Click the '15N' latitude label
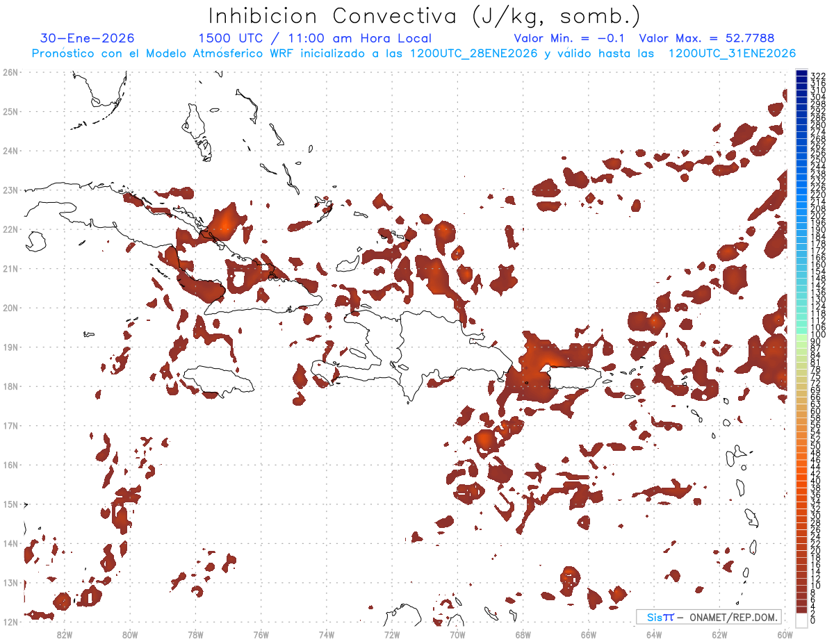This screenshot has height=644, width=834. 10,504
